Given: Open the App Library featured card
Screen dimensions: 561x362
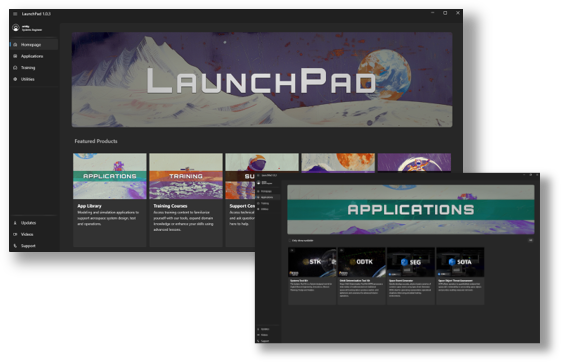Looking at the screenshot, I should tap(110, 200).
